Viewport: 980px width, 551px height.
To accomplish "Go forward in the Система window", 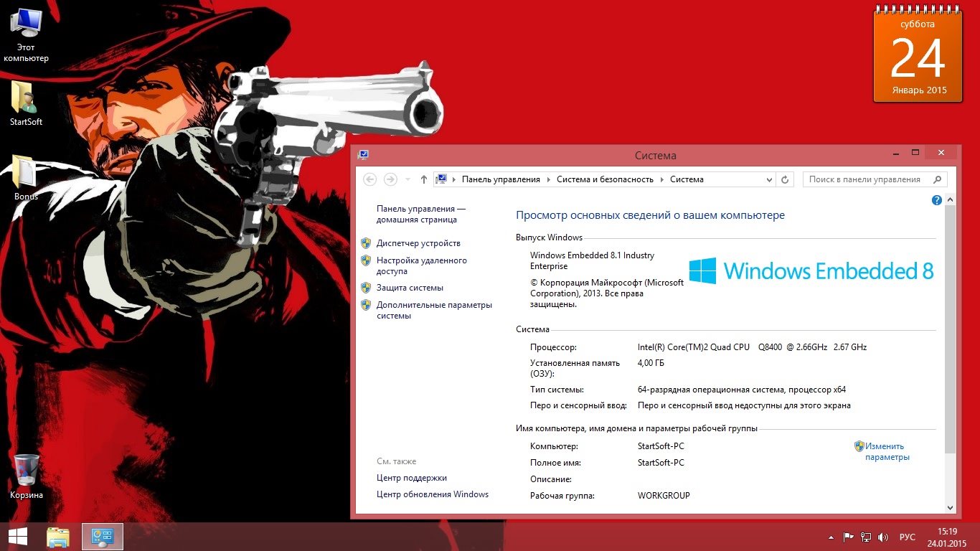I will [x=390, y=179].
